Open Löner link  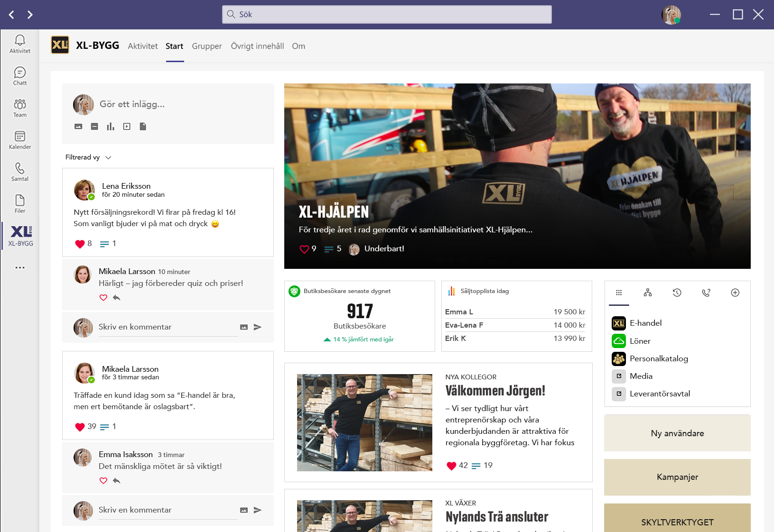[631, 341]
